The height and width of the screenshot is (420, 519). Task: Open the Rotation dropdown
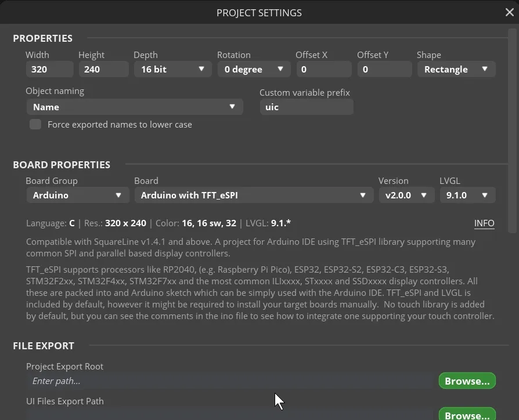point(254,70)
